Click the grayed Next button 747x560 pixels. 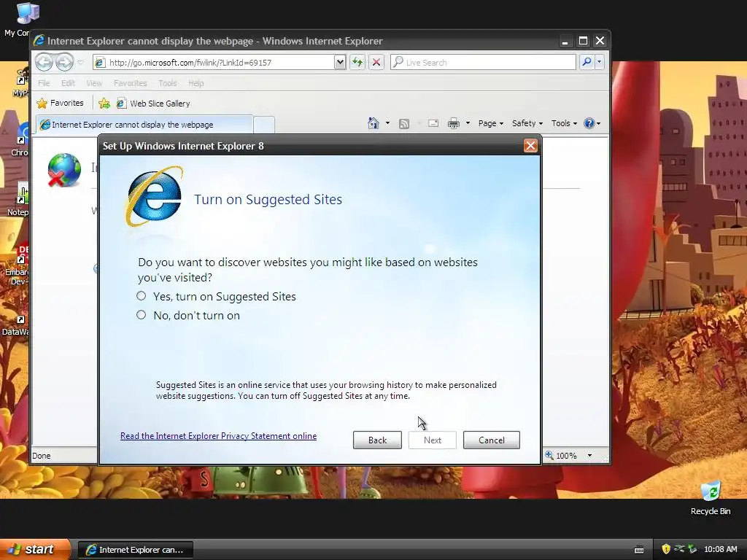coord(433,440)
